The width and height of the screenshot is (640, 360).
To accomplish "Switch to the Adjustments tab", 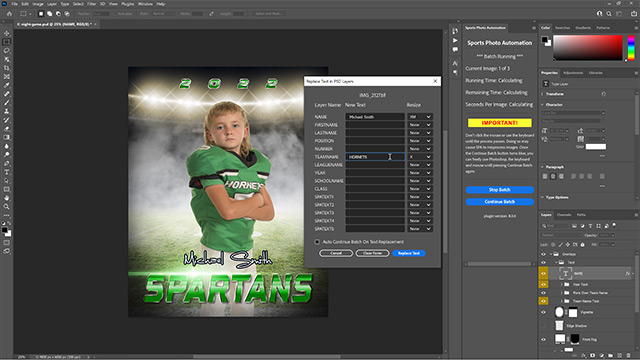I will [x=573, y=73].
